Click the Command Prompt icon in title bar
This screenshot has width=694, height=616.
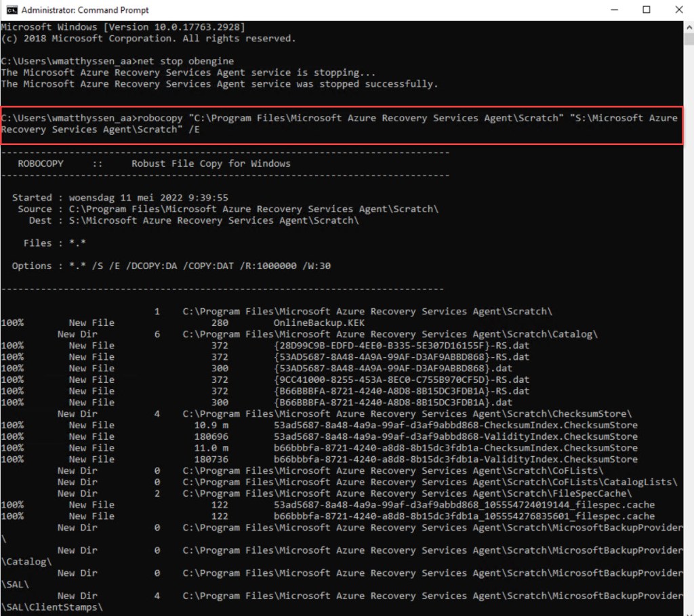(x=12, y=9)
